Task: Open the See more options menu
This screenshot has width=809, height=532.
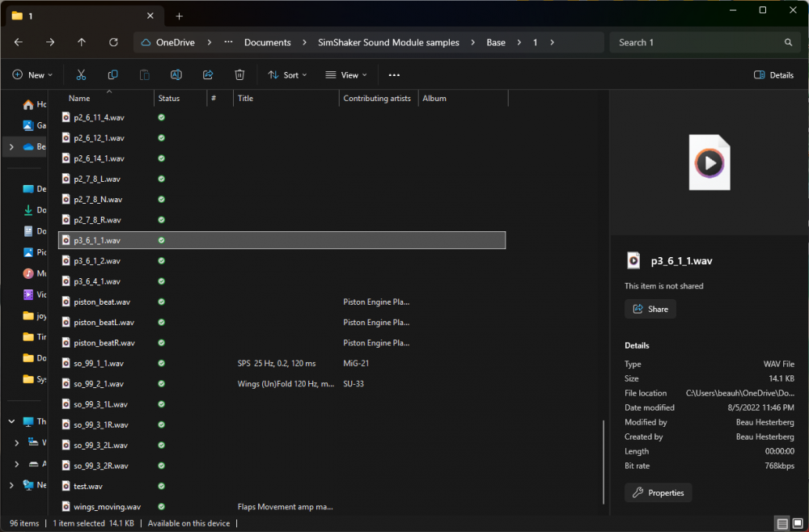Action: point(394,75)
